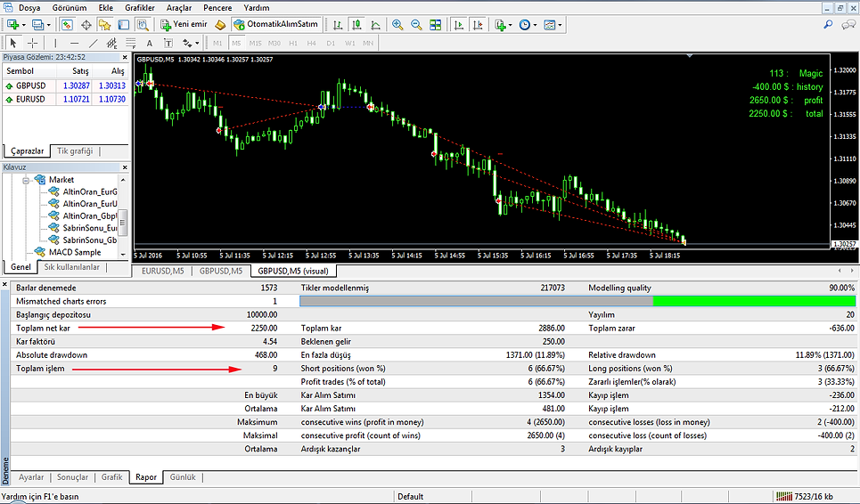Open the Araçlar menu
Image resolution: width=860 pixels, height=504 pixels.
(x=179, y=8)
